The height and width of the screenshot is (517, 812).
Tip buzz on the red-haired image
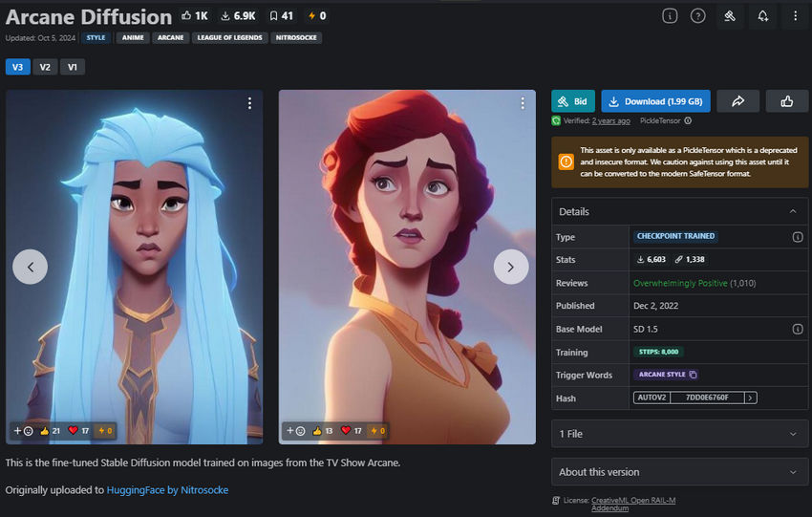click(x=378, y=430)
